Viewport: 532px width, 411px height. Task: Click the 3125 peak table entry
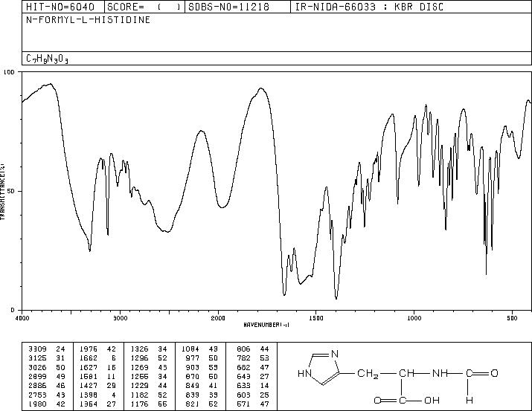click(x=46, y=358)
